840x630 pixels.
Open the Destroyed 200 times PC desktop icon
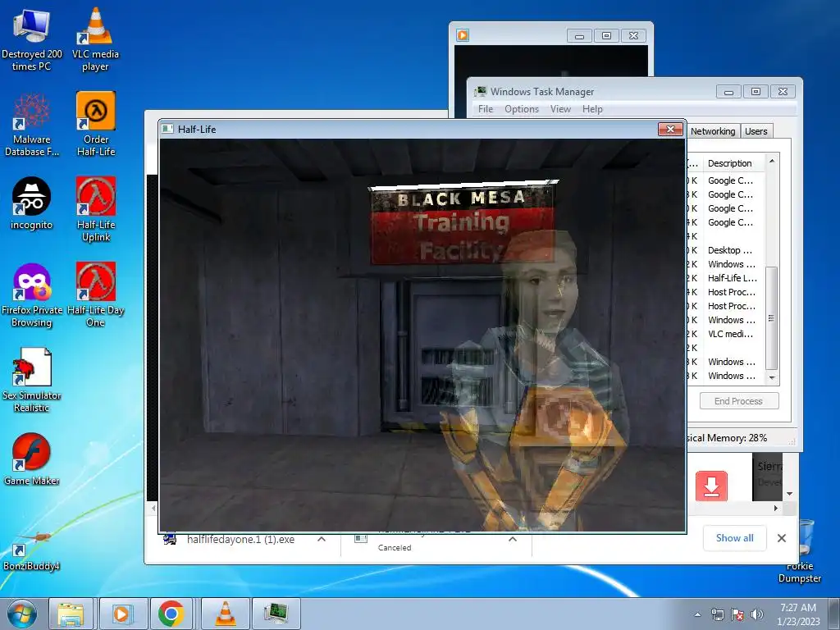(32, 39)
